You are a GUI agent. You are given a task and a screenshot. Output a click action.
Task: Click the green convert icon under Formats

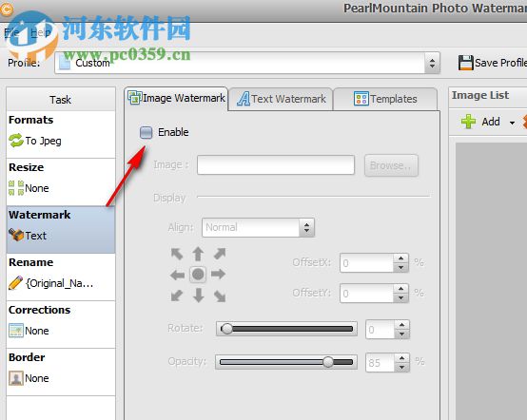[x=16, y=141]
